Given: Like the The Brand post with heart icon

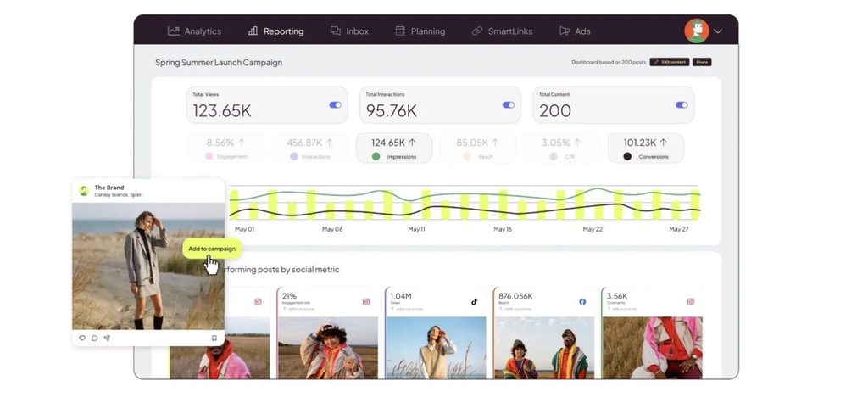Looking at the screenshot, I should coord(82,339).
